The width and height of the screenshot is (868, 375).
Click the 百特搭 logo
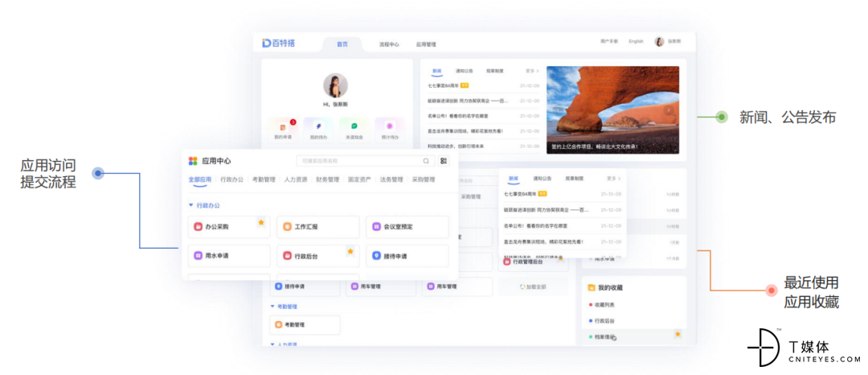278,43
